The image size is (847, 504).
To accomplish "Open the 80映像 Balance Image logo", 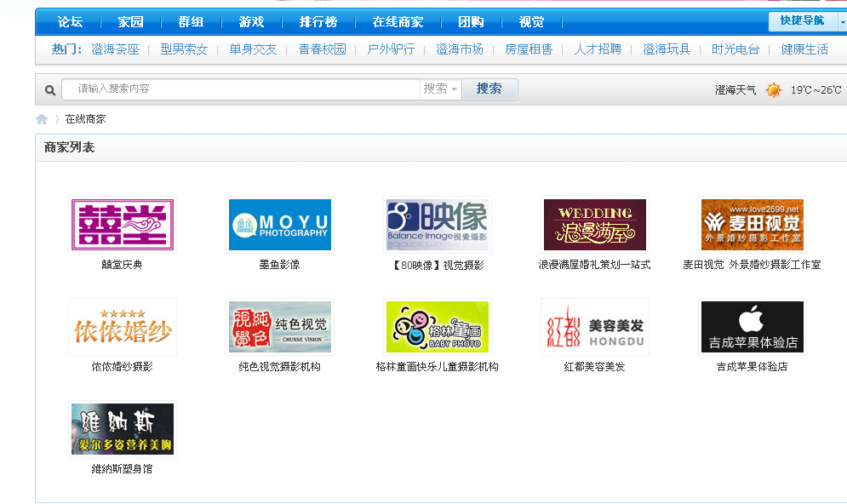I will (438, 225).
